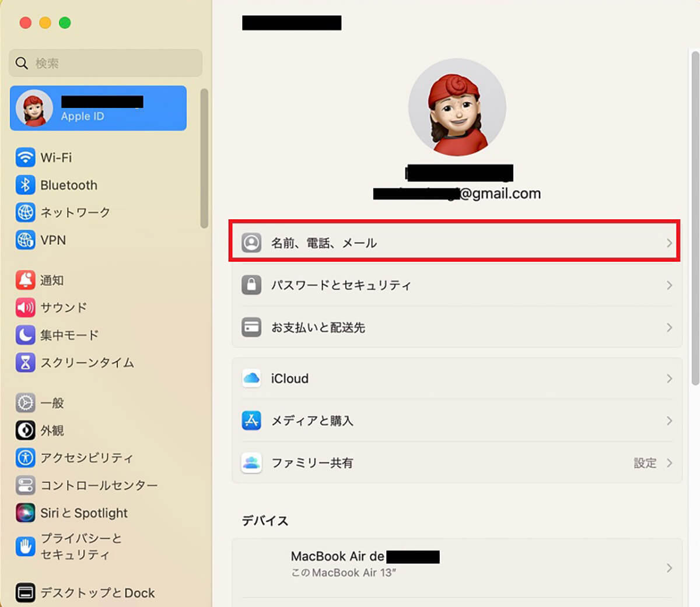Click the お支払いと配送先 card icon
The image size is (700, 607).
(x=251, y=327)
